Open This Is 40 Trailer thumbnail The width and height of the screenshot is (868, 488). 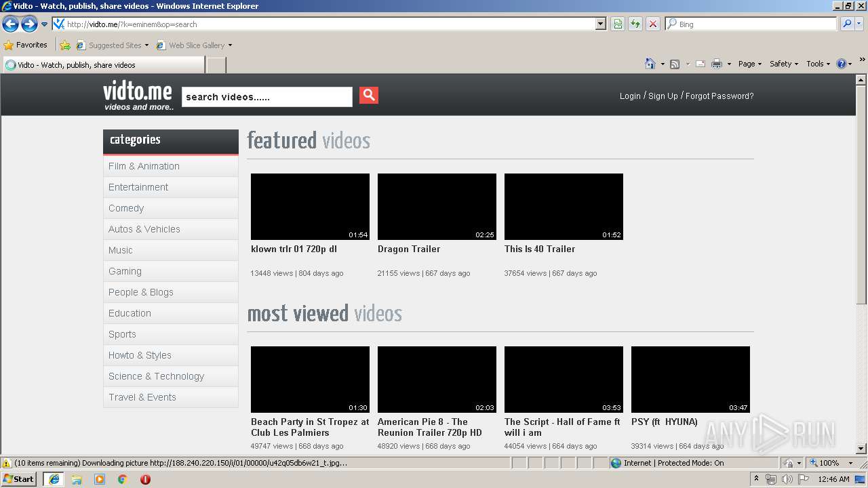point(564,207)
